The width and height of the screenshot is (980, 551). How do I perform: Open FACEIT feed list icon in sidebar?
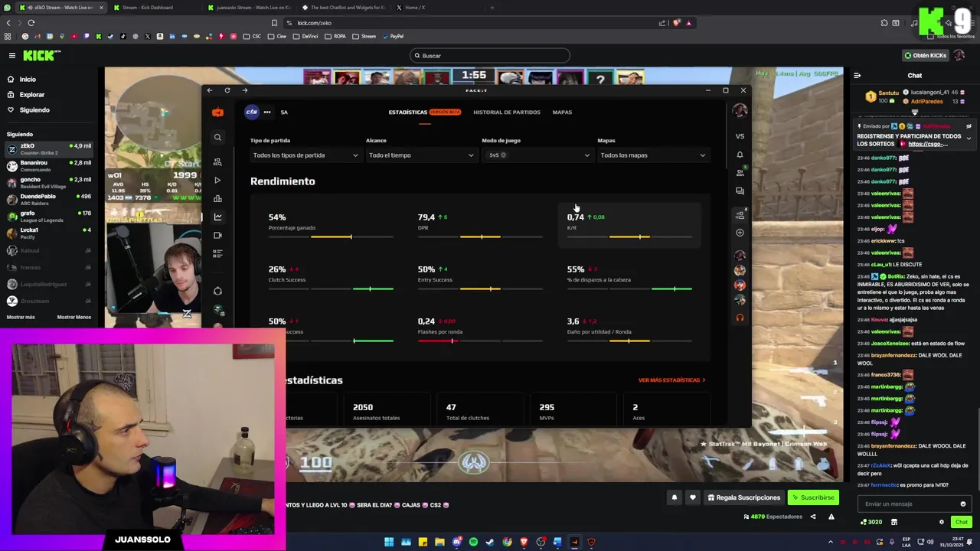[x=217, y=253]
